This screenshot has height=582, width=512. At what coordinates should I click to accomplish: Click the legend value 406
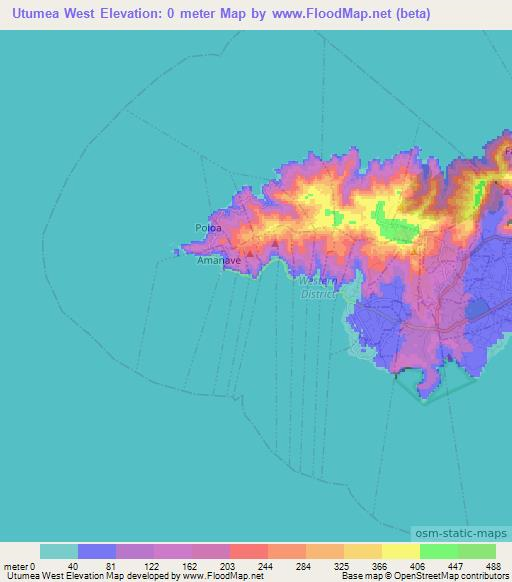(417, 567)
